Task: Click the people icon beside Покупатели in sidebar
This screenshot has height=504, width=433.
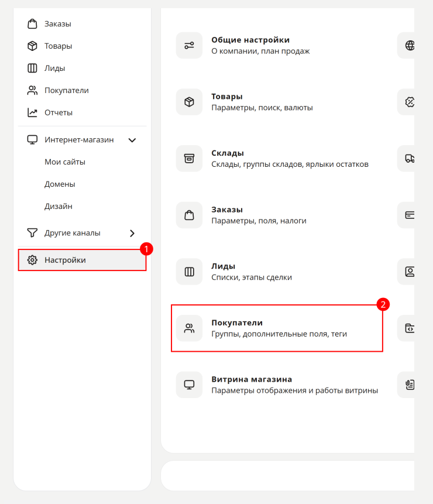Action: (x=32, y=90)
